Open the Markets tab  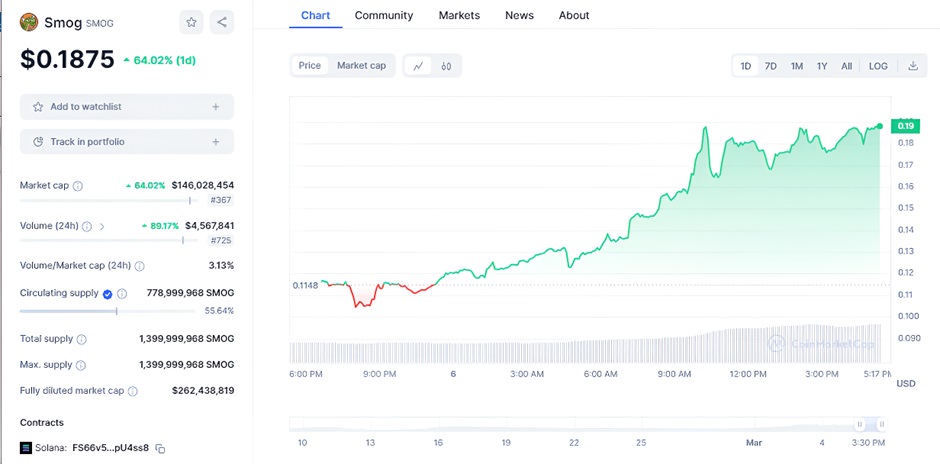459,15
